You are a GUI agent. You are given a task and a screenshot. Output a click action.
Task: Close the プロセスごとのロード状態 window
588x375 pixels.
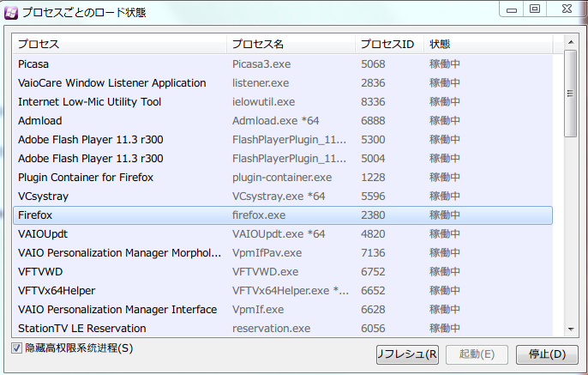pyautogui.click(x=567, y=9)
